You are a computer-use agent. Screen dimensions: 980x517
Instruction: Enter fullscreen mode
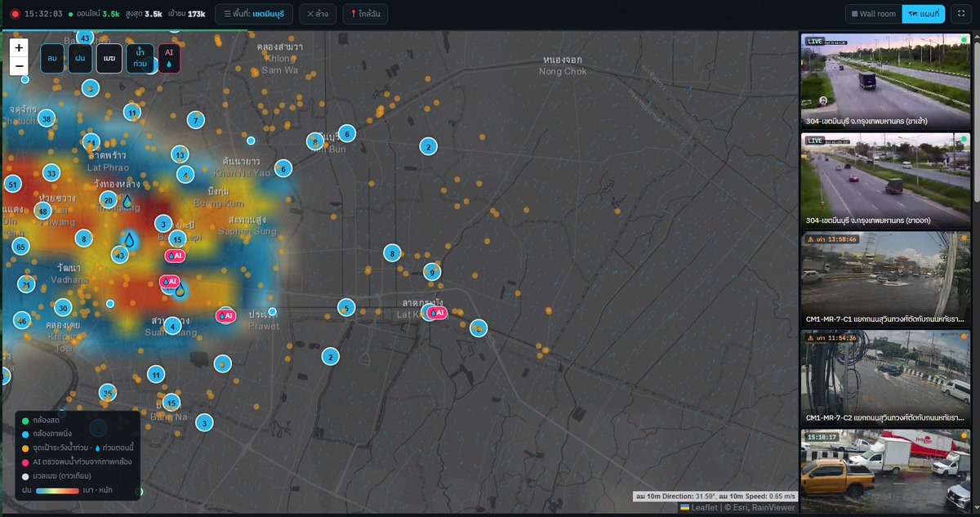pos(960,14)
